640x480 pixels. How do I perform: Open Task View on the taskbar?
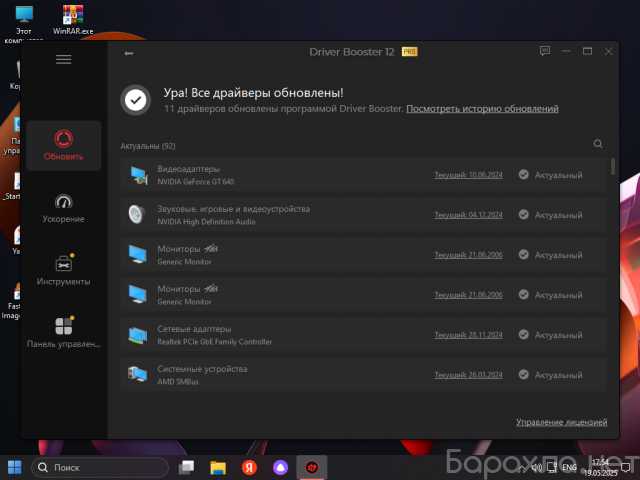pyautogui.click(x=187, y=467)
